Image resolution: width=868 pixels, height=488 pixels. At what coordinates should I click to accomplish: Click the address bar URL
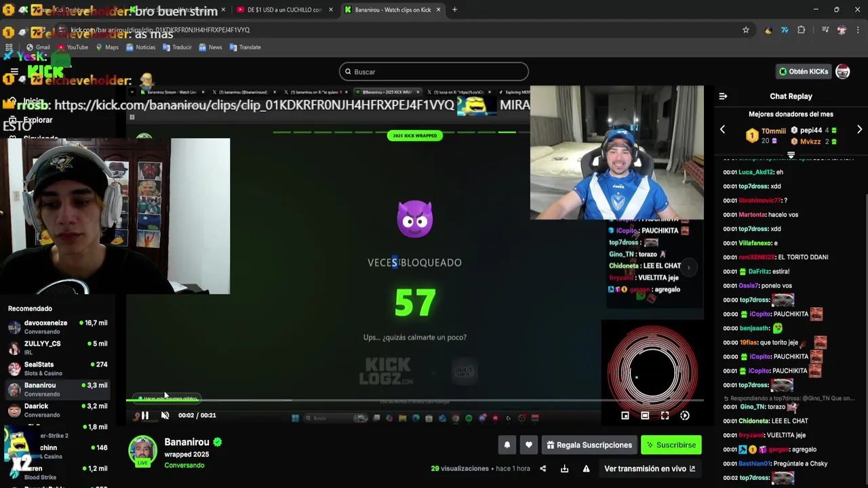point(160,30)
